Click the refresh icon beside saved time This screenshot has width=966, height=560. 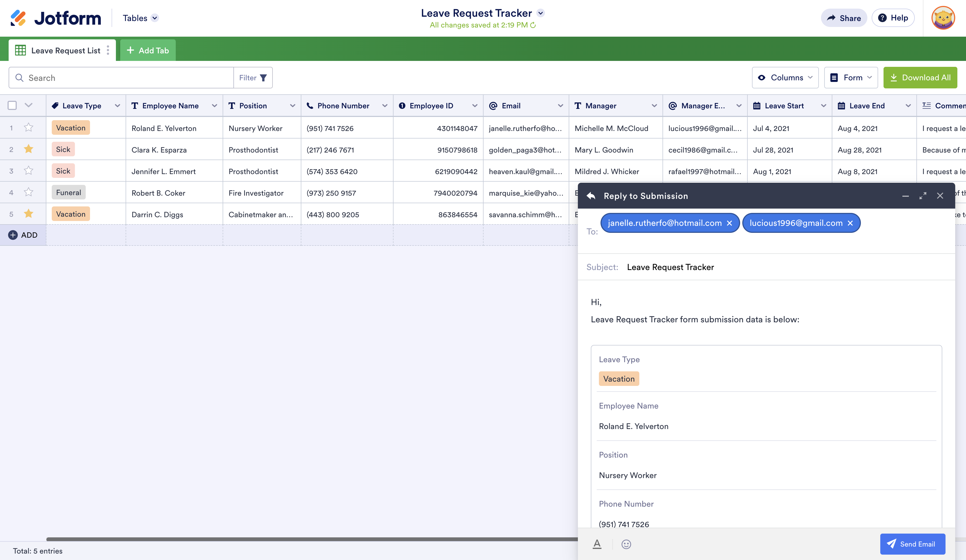(x=533, y=25)
